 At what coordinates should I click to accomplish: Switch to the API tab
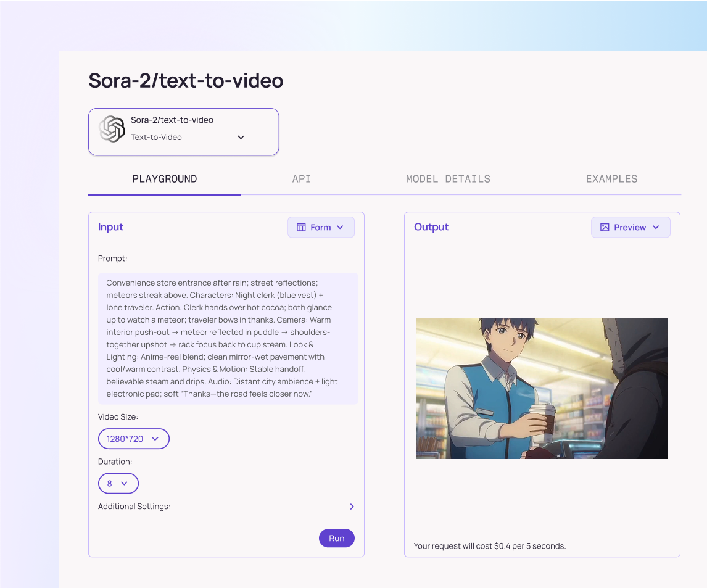302,179
